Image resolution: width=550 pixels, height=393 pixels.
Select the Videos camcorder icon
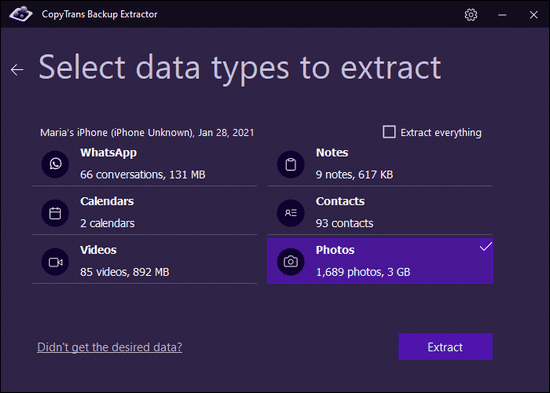pyautogui.click(x=55, y=262)
